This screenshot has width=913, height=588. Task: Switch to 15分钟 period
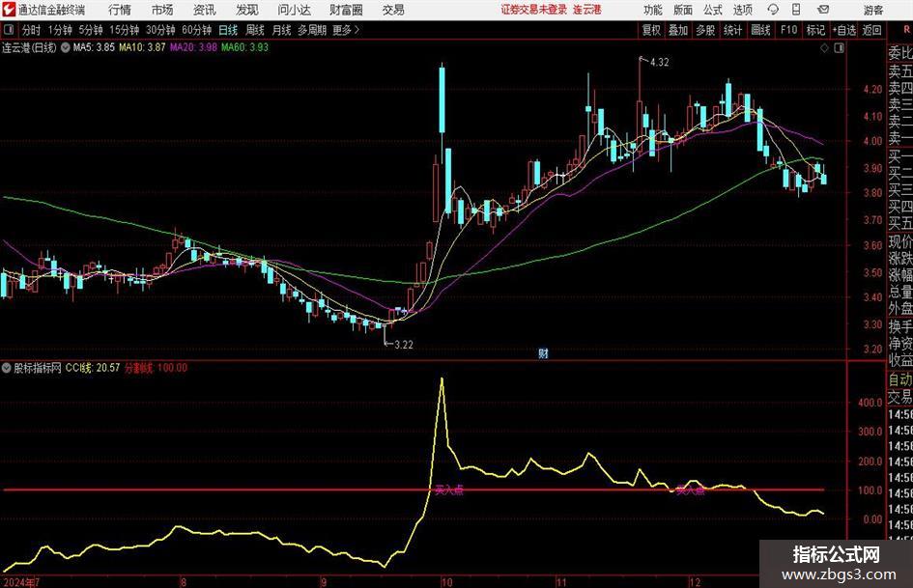pos(124,30)
